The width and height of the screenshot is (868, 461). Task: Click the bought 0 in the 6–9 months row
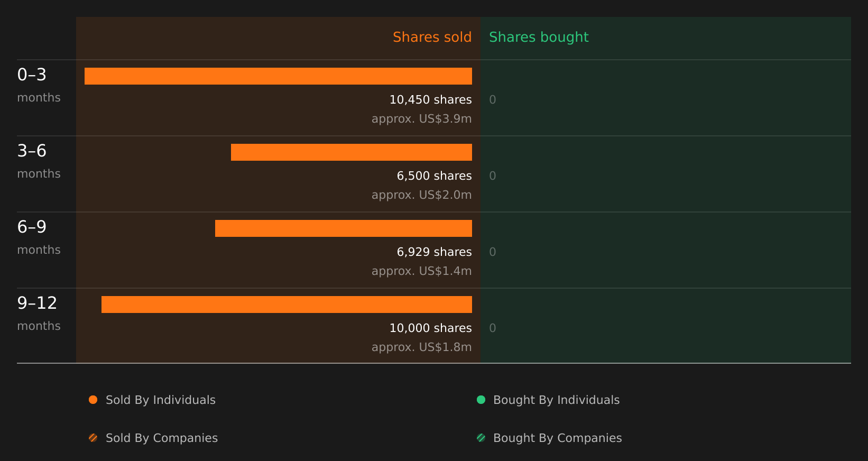point(493,252)
